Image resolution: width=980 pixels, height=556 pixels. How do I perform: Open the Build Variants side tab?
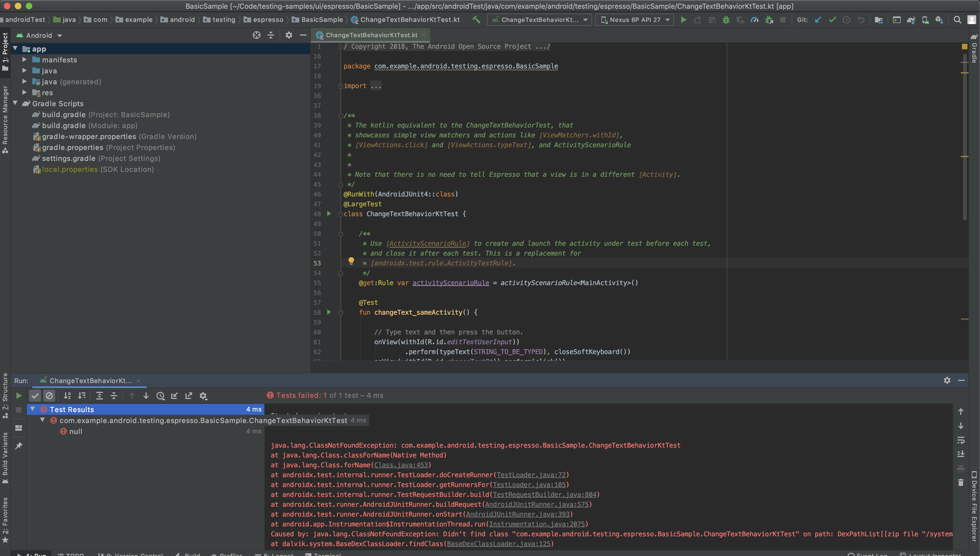coord(5,458)
